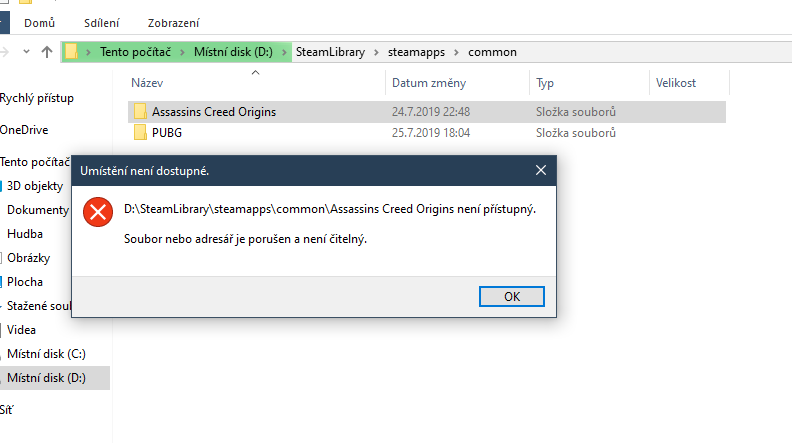Select Místní disk (D:) in sidebar

click(46, 378)
